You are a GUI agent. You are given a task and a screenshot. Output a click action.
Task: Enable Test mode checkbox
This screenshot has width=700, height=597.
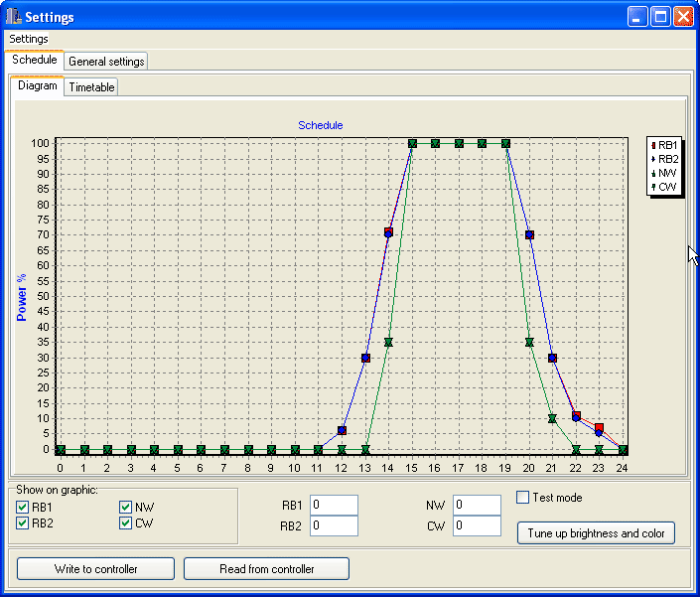click(523, 498)
